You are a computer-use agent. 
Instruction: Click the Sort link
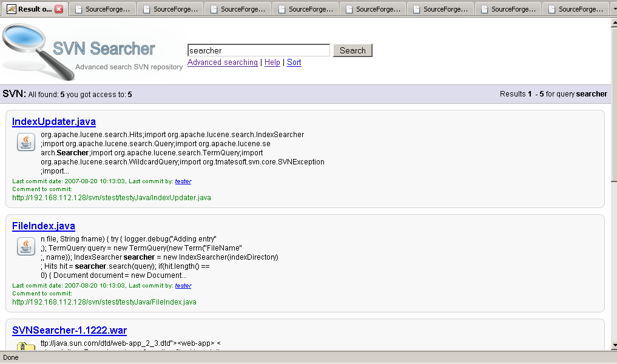click(294, 62)
